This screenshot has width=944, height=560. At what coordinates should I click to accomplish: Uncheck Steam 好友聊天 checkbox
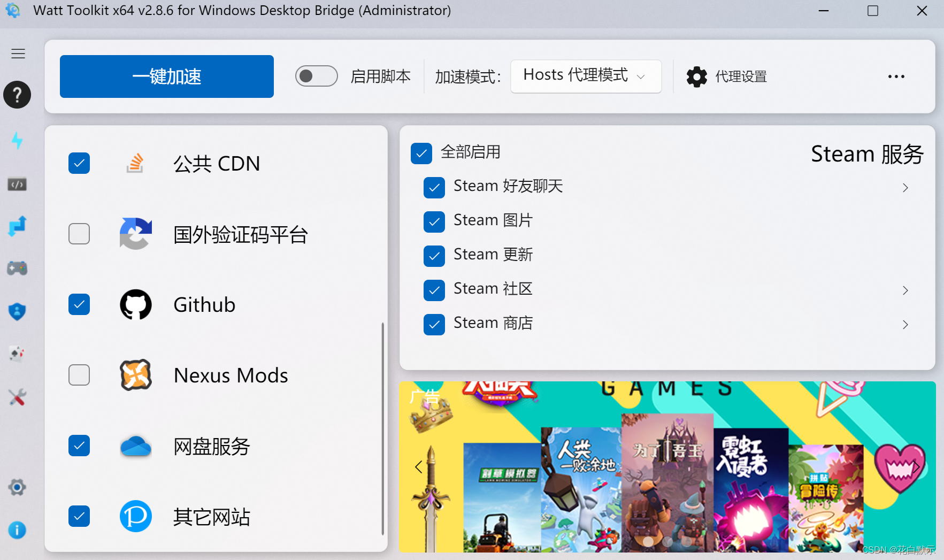[434, 188]
